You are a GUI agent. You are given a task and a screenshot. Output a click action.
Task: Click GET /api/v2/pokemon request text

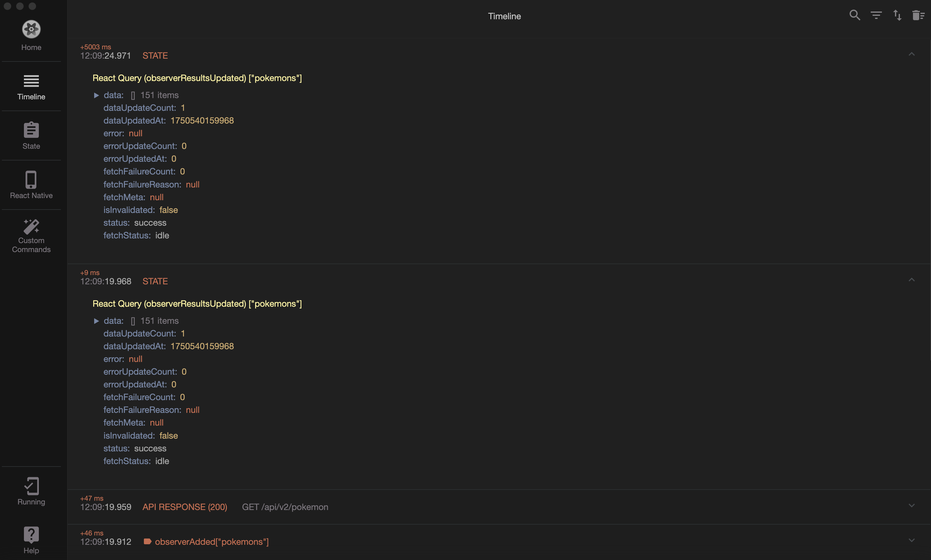(285, 507)
